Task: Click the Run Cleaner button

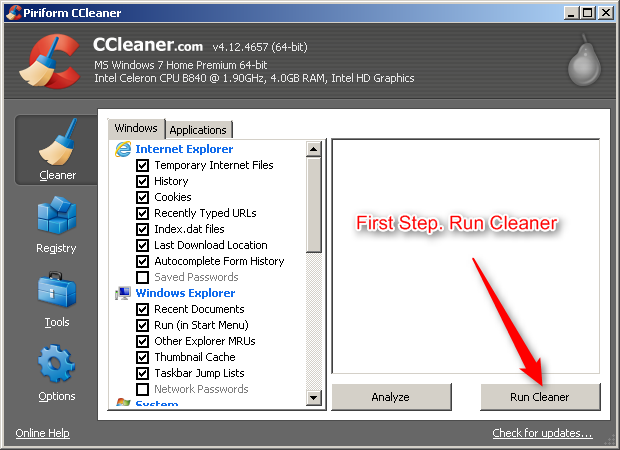Action: [x=540, y=397]
